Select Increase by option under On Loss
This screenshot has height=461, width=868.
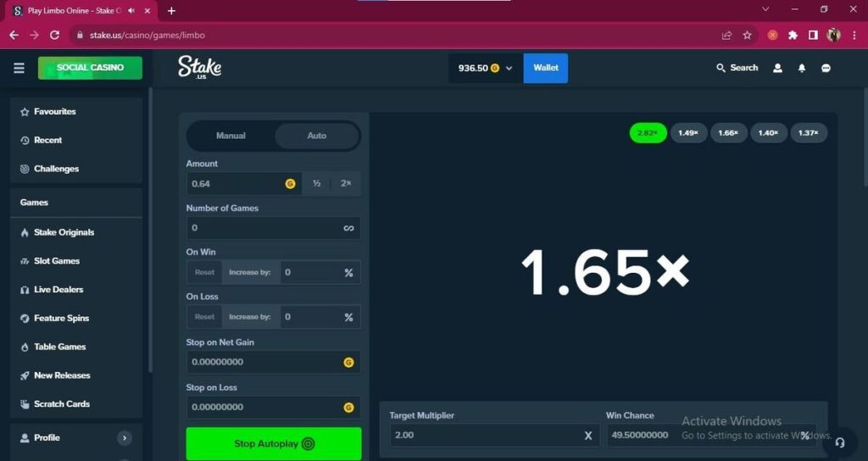coord(250,317)
